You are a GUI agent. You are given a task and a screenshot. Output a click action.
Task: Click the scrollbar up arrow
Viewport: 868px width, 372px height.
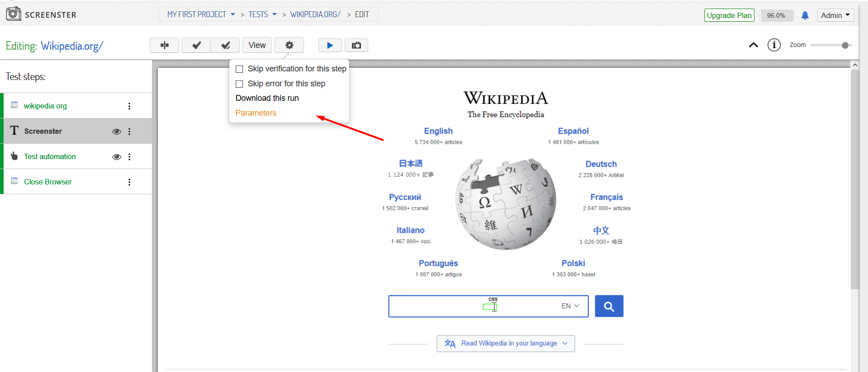click(855, 65)
